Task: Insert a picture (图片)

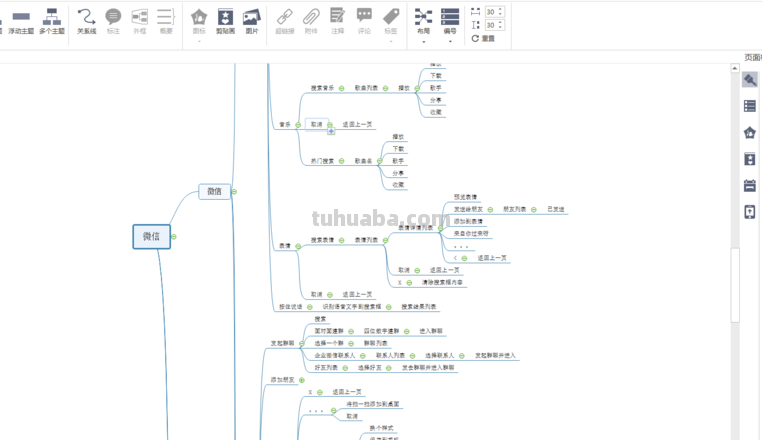Action: (x=252, y=22)
